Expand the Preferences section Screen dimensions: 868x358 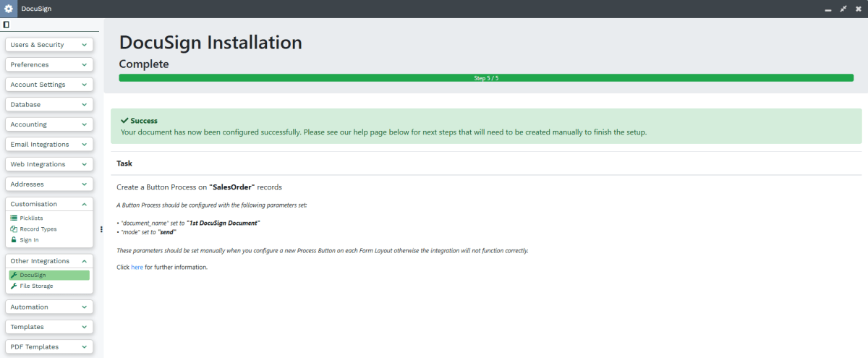point(49,64)
